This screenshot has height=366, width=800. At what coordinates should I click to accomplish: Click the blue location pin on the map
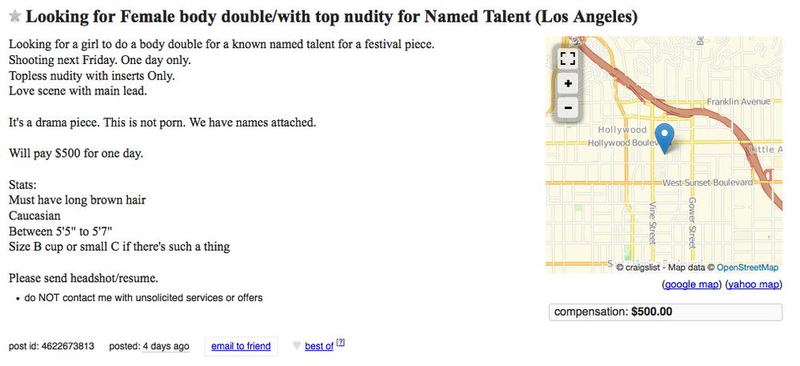664,138
